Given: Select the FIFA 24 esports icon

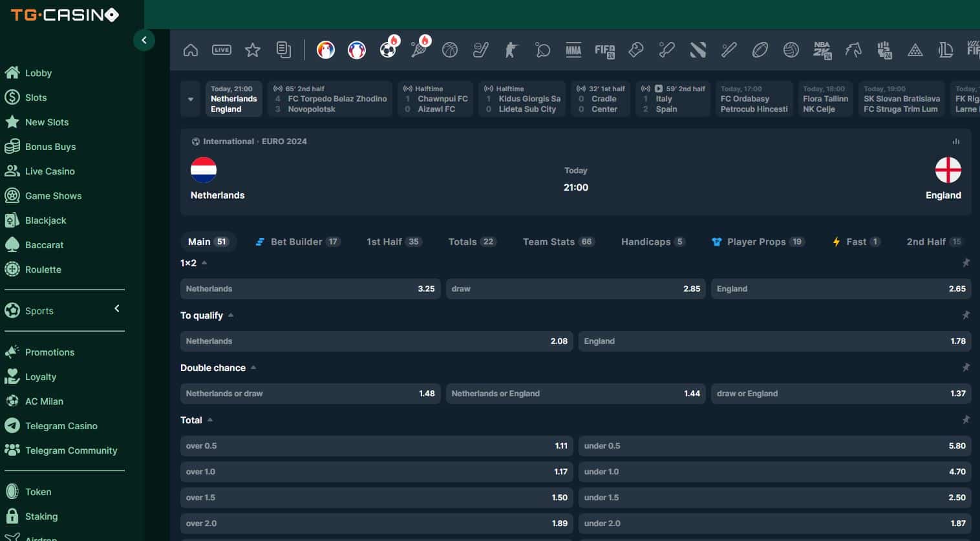Looking at the screenshot, I should [x=605, y=50].
